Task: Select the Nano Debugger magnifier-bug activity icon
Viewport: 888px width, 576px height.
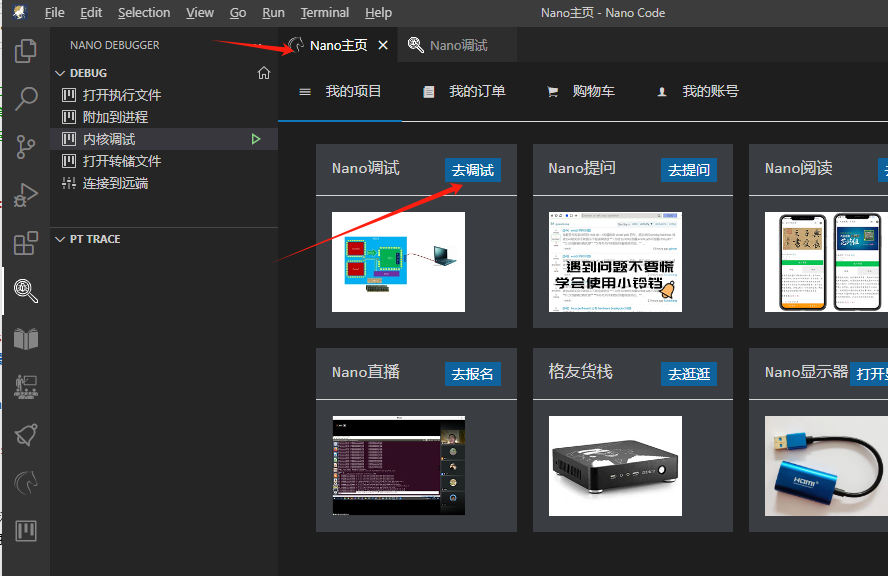Action: point(25,291)
